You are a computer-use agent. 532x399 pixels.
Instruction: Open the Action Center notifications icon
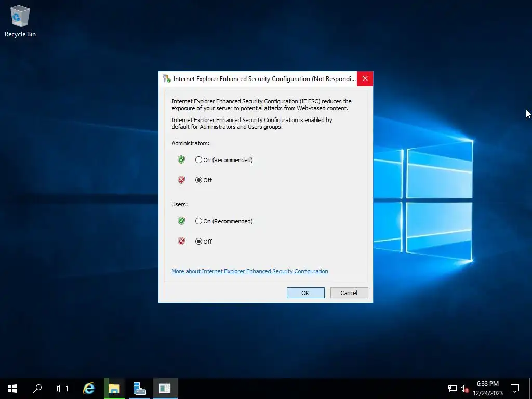click(x=515, y=389)
